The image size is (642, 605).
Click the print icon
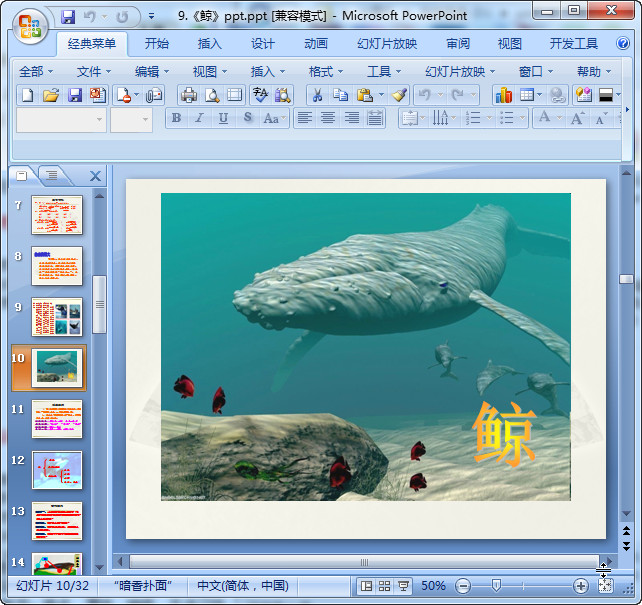189,95
